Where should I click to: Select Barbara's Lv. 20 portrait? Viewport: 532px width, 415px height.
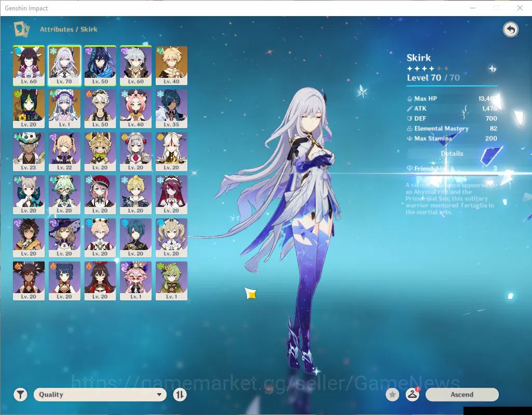pyautogui.click(x=171, y=238)
